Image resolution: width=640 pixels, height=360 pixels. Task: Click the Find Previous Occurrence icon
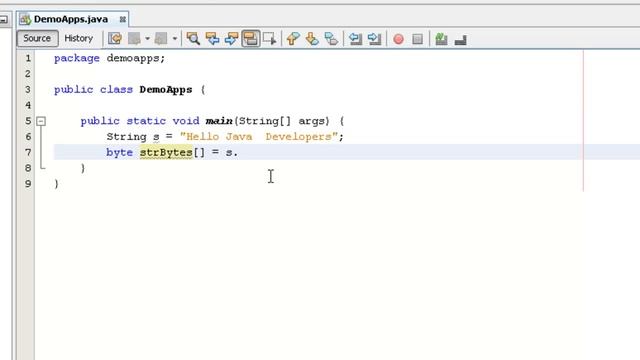[212, 39]
